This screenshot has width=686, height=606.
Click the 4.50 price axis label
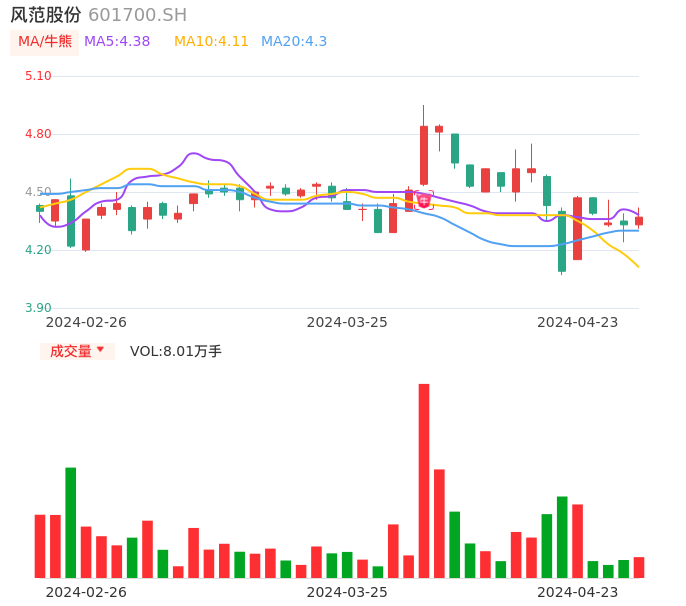click(x=38, y=192)
